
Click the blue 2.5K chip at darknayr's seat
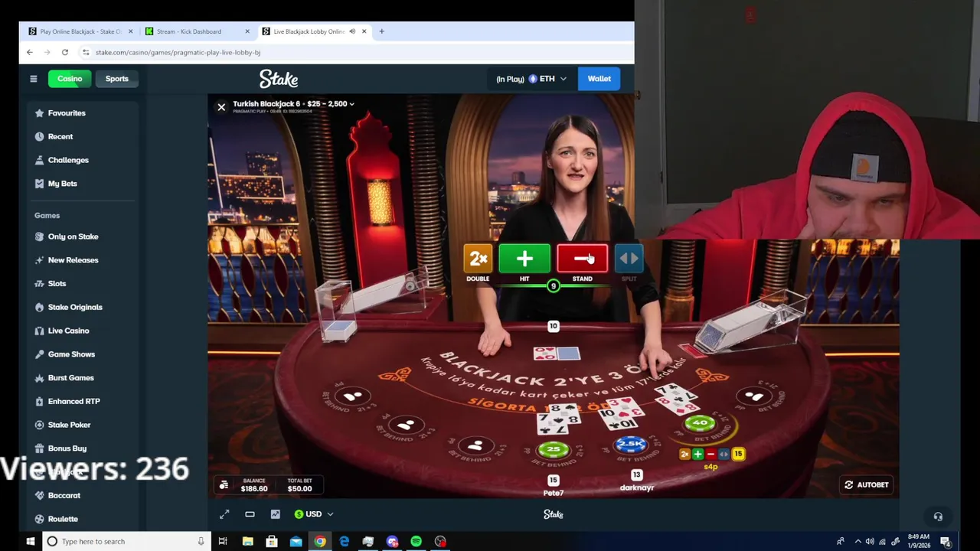click(x=632, y=444)
